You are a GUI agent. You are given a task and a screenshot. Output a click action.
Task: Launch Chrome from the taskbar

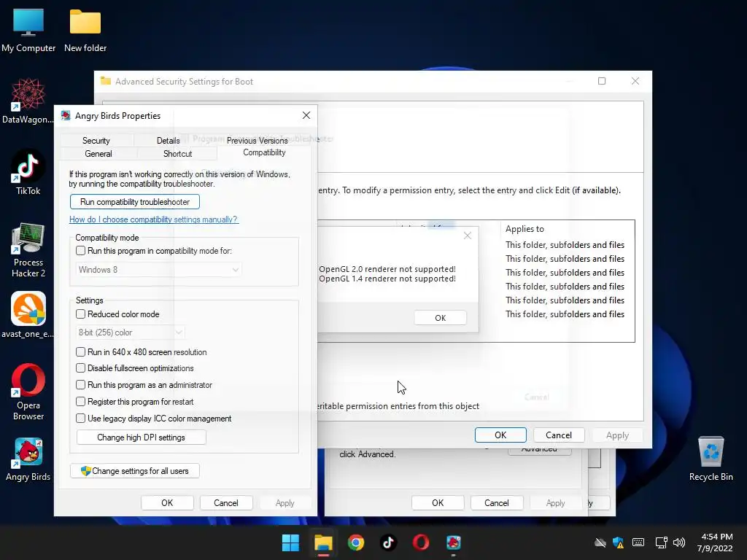coord(355,542)
